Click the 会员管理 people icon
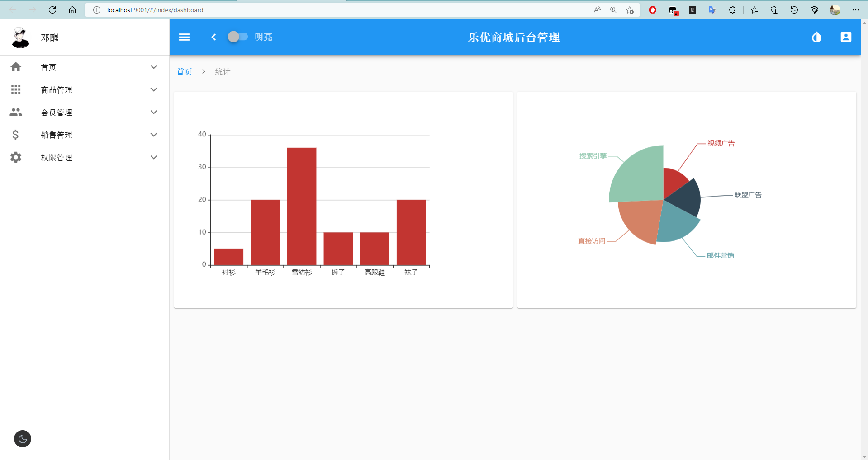Viewport: 868px width, 460px height. coord(16,112)
